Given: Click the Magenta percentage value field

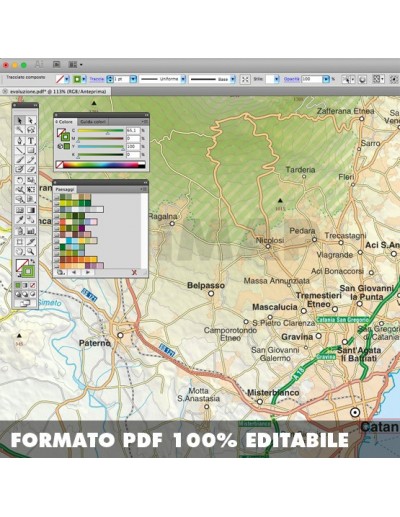Looking at the screenshot, I should click(133, 138).
